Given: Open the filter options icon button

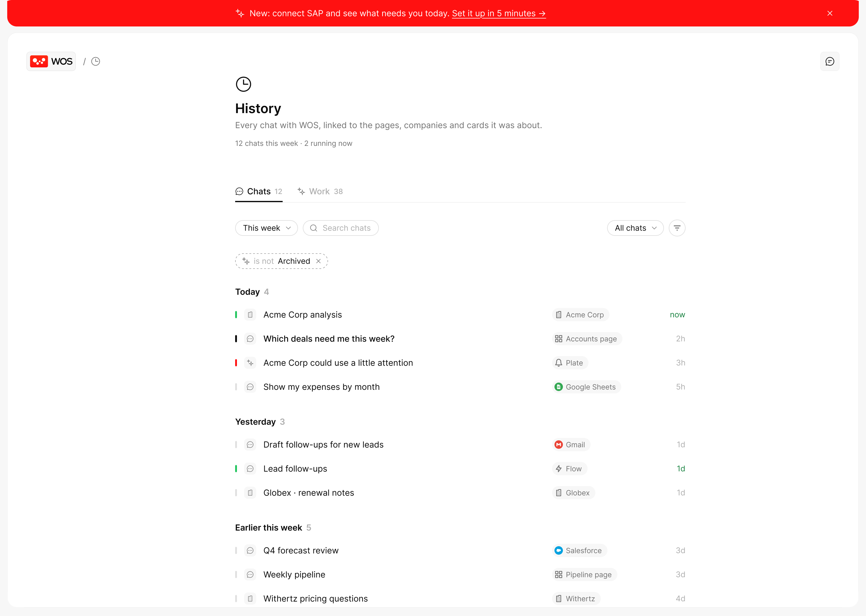Looking at the screenshot, I should pos(677,228).
